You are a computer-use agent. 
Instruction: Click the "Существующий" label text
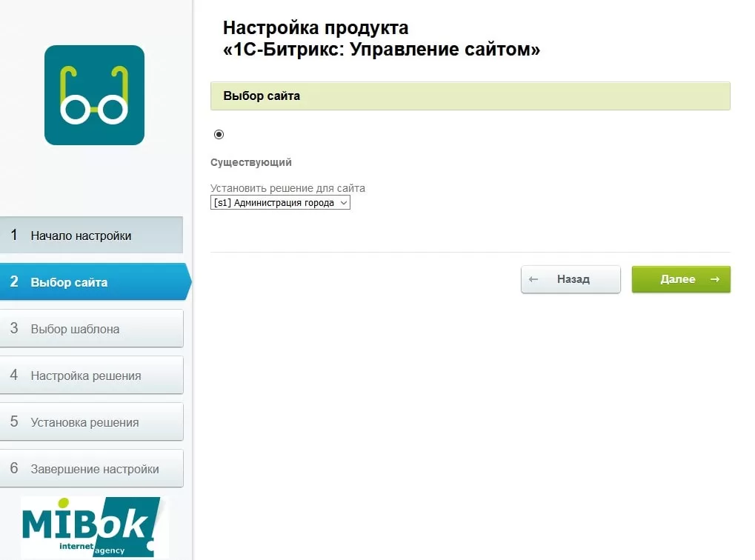251,162
